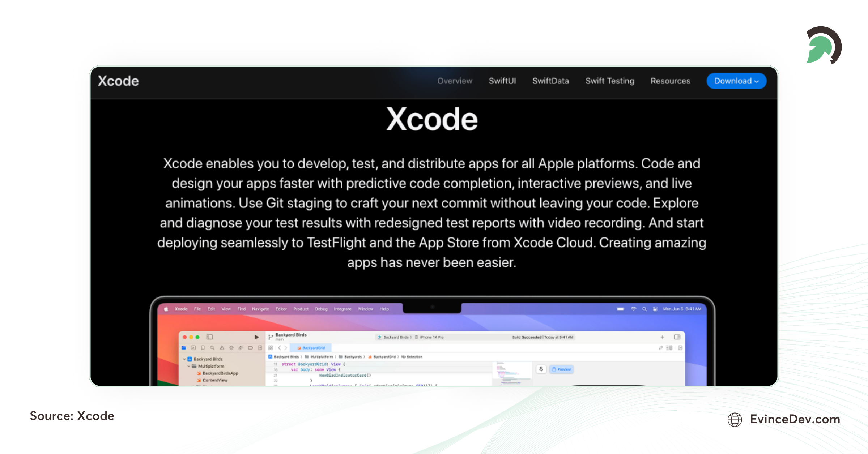Viewport: 868px width, 454px height.
Task: Collapse the Backyard Birds project tree
Action: [x=184, y=359]
